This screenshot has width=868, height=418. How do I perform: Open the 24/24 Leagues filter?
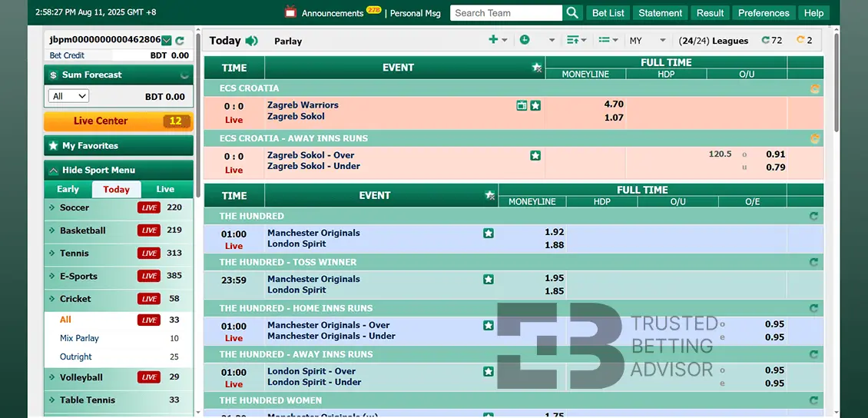point(713,41)
